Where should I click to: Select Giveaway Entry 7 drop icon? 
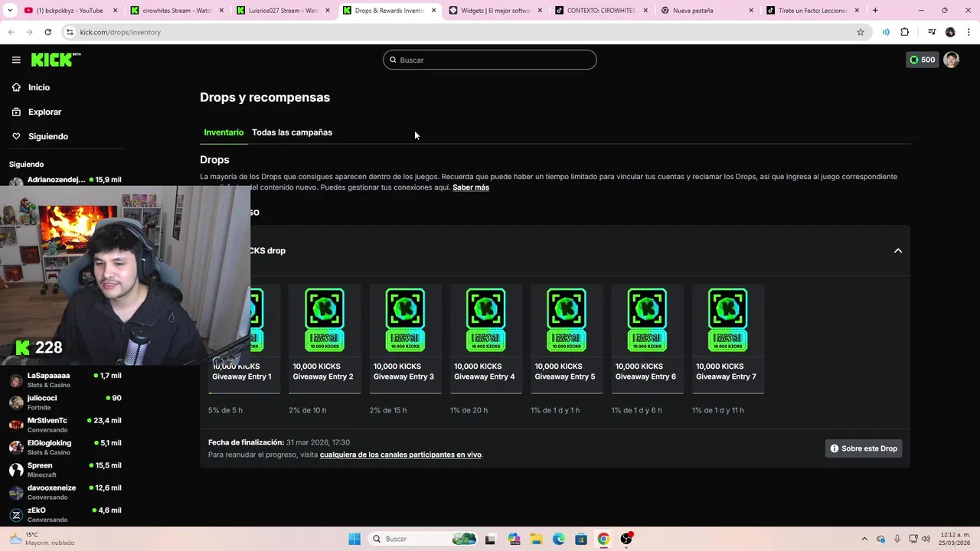coord(727,320)
